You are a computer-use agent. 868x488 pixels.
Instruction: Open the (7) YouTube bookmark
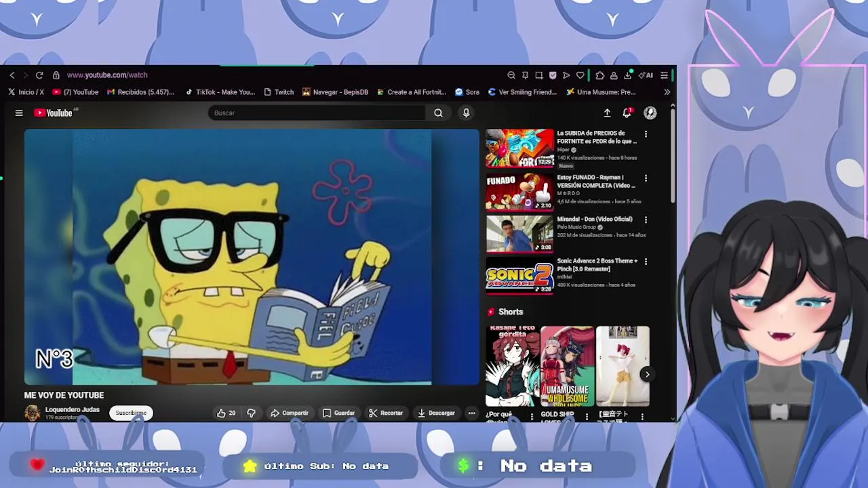point(75,92)
